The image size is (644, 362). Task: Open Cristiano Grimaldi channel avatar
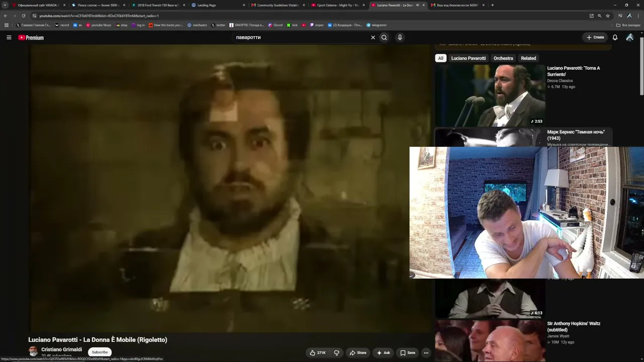point(33,351)
